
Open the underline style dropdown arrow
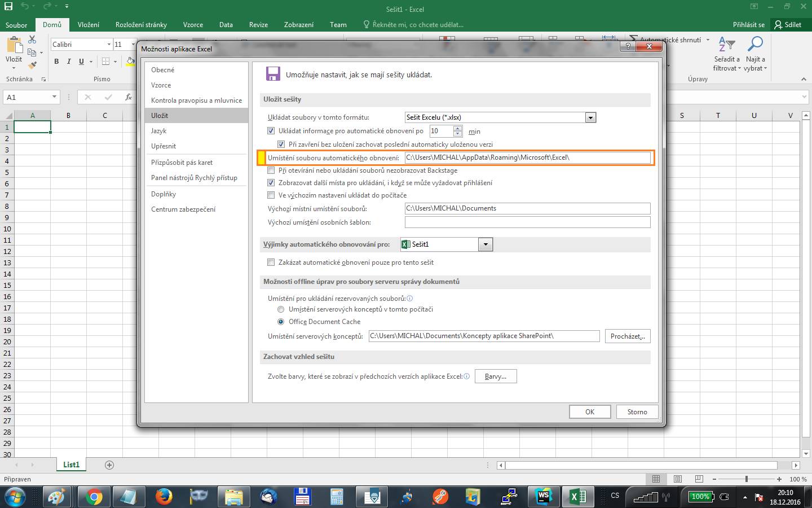click(x=90, y=62)
